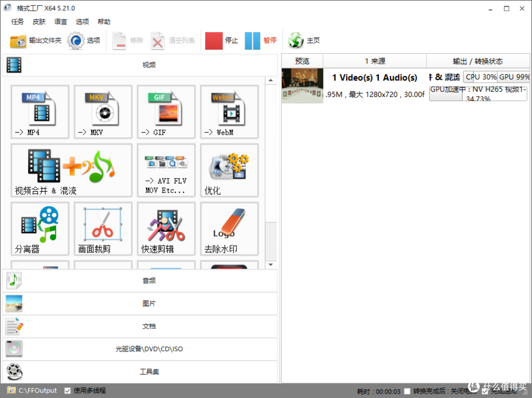Open 选项 options in toolbar
Image resolution: width=532 pixels, height=398 pixels.
[84, 41]
